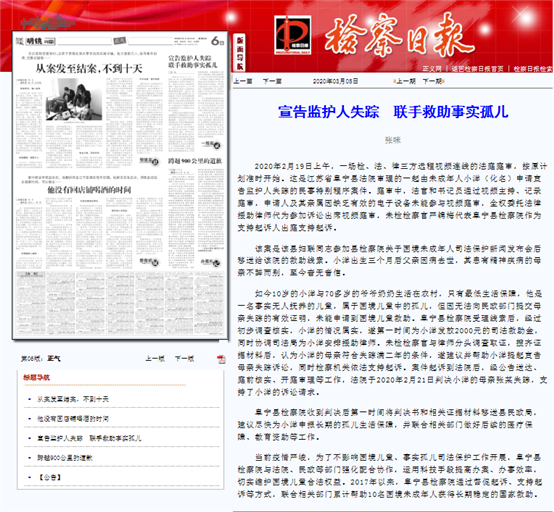The width and height of the screenshot is (554, 512).
Task: Go to 下一篇 next article
Action: tap(272, 81)
